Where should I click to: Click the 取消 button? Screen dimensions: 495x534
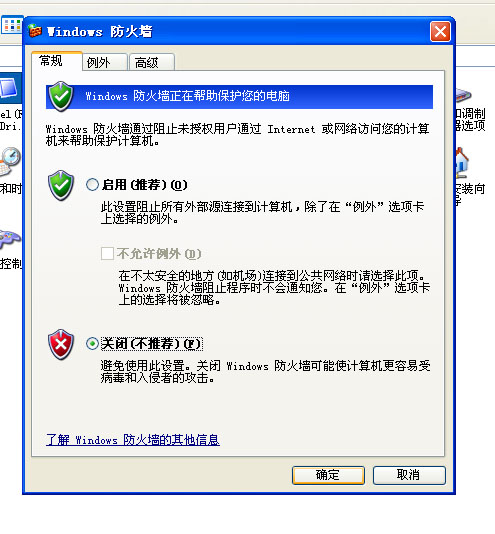click(x=409, y=475)
